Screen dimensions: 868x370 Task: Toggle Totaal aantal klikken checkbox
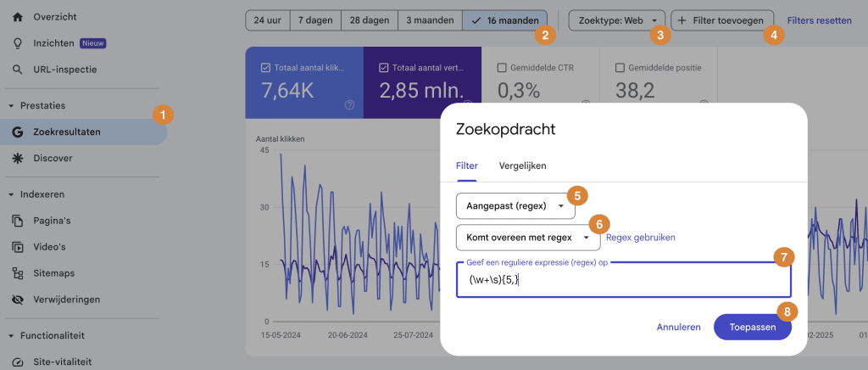point(265,68)
